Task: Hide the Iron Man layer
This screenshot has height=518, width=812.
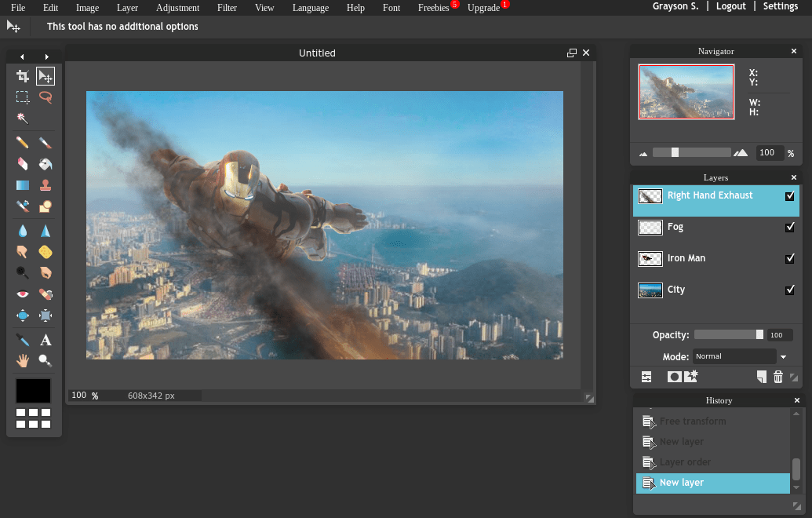Action: pos(790,258)
